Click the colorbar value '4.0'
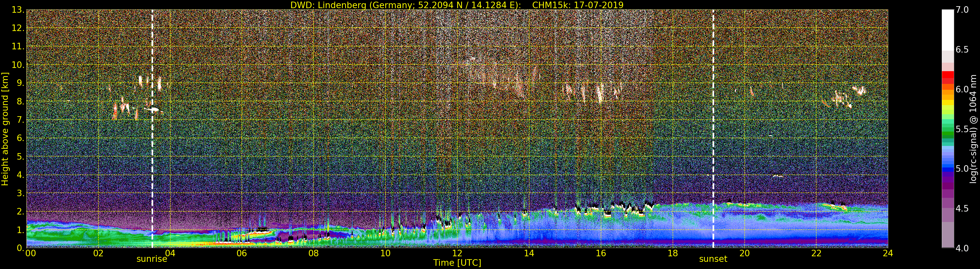 point(962,248)
